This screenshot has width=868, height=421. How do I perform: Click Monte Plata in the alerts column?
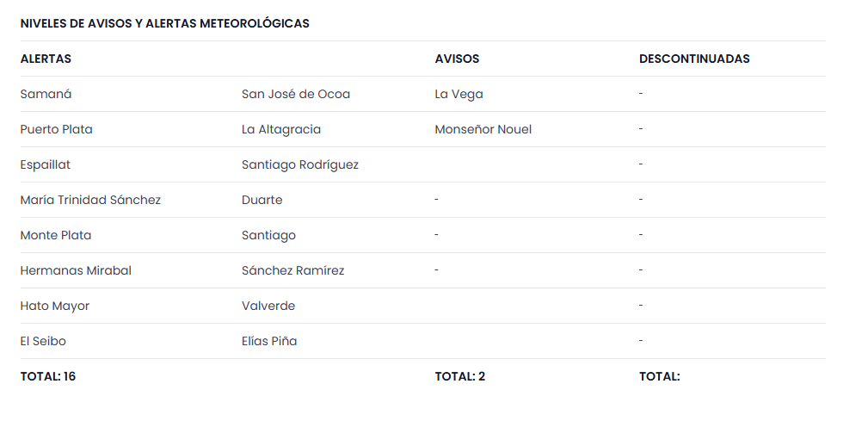pos(55,235)
